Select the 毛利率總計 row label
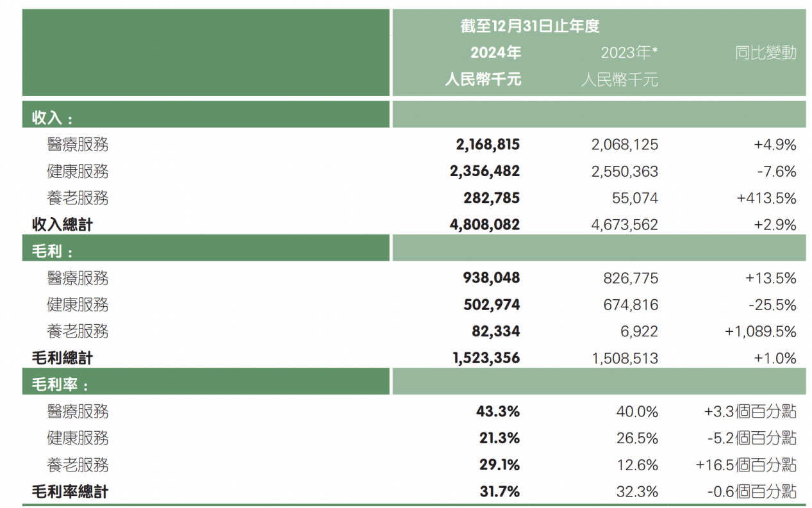The width and height of the screenshot is (812, 508). tap(70, 491)
